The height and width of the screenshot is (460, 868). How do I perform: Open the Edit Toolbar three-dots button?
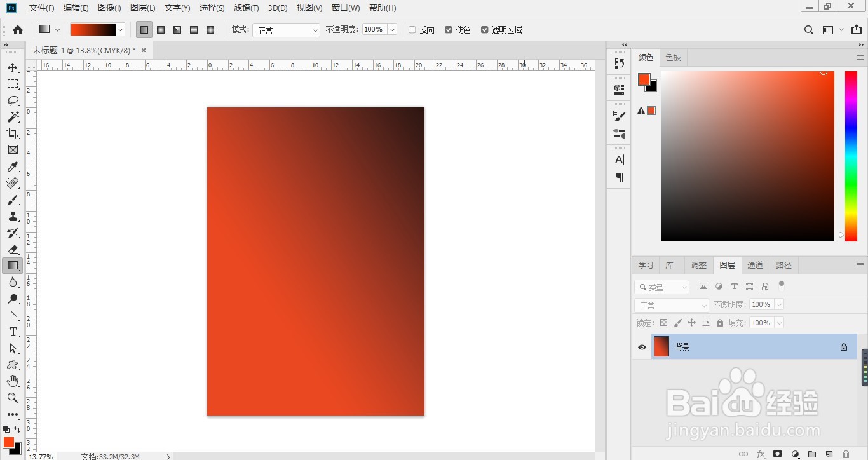pos(13,414)
